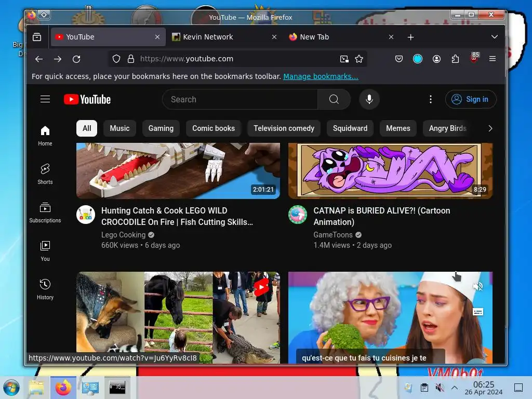Open the GameToons channel name

[x=333, y=235]
